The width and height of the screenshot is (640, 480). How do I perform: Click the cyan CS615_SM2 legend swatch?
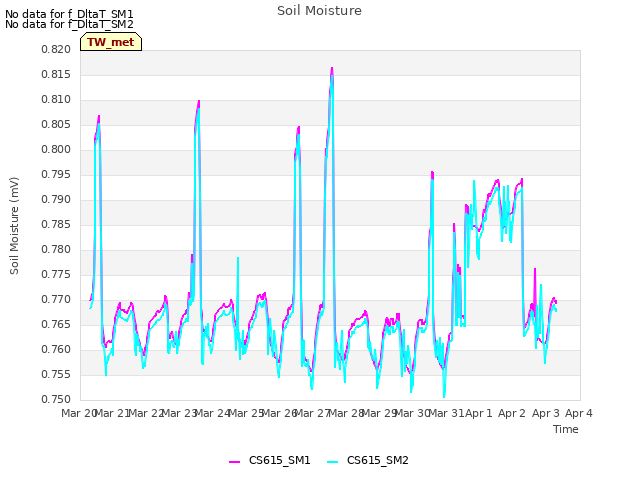coord(333,462)
